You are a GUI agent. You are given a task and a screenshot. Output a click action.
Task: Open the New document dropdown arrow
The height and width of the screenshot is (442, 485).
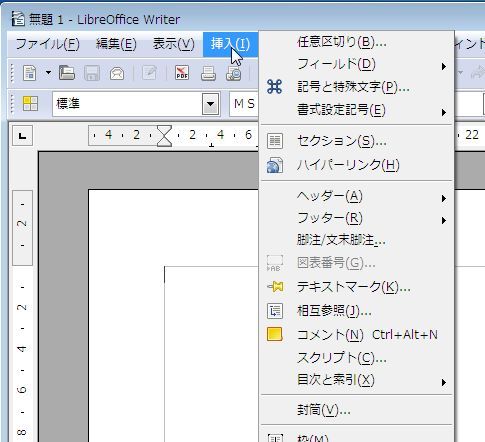coord(48,73)
